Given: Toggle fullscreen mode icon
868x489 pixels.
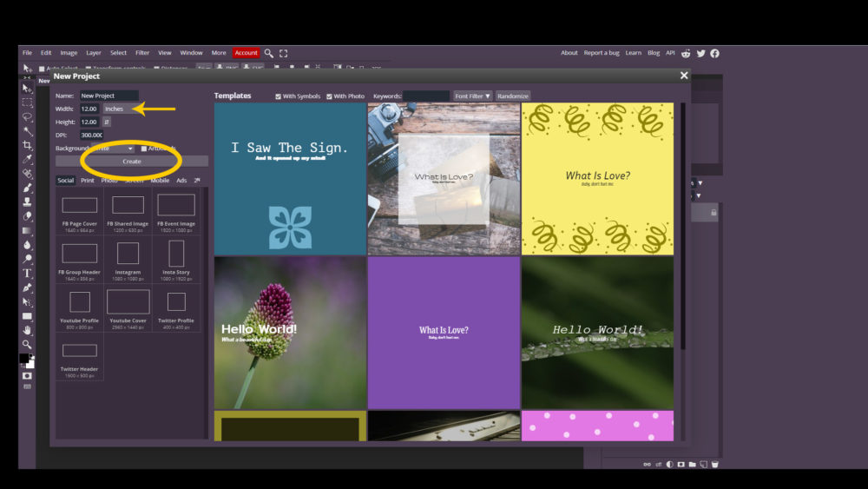Looking at the screenshot, I should pyautogui.click(x=283, y=53).
